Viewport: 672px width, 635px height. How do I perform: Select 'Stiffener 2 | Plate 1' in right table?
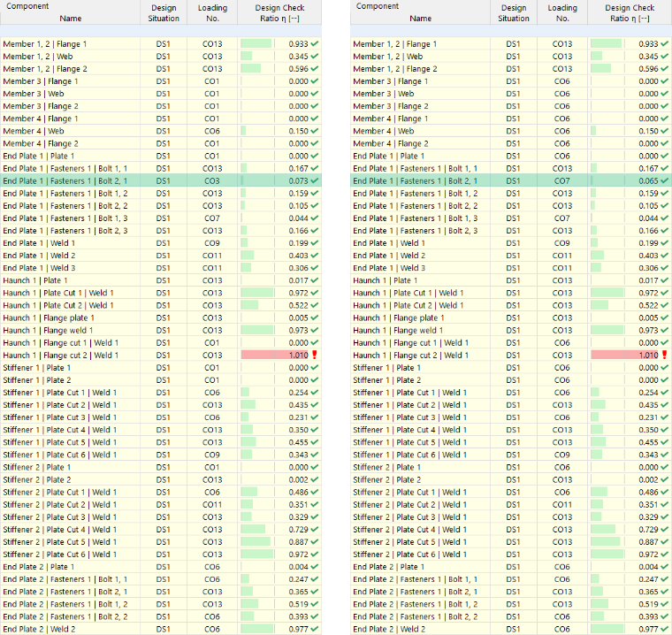(387, 467)
